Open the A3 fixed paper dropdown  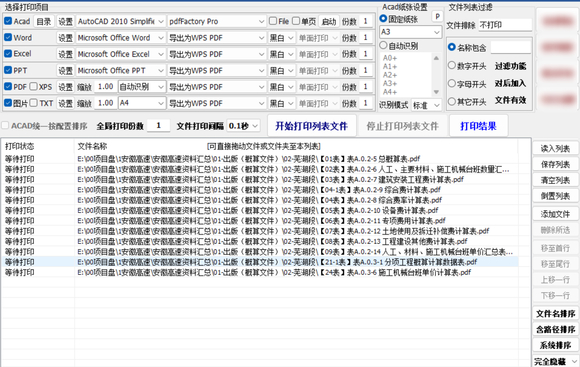410,32
